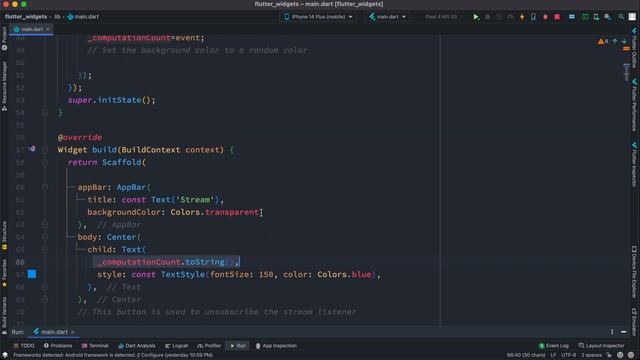Run the app with green play button

(x=476, y=17)
